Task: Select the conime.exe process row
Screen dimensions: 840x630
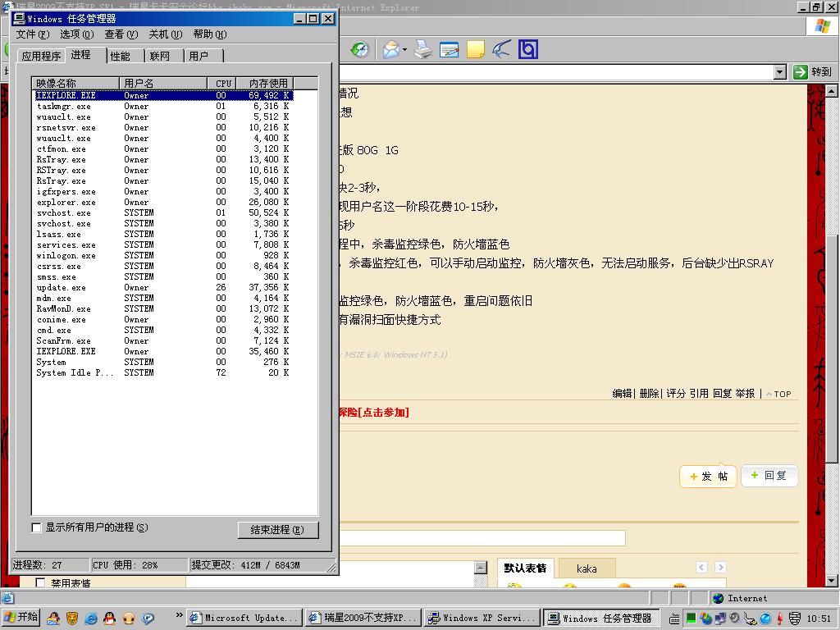Action: [163, 320]
